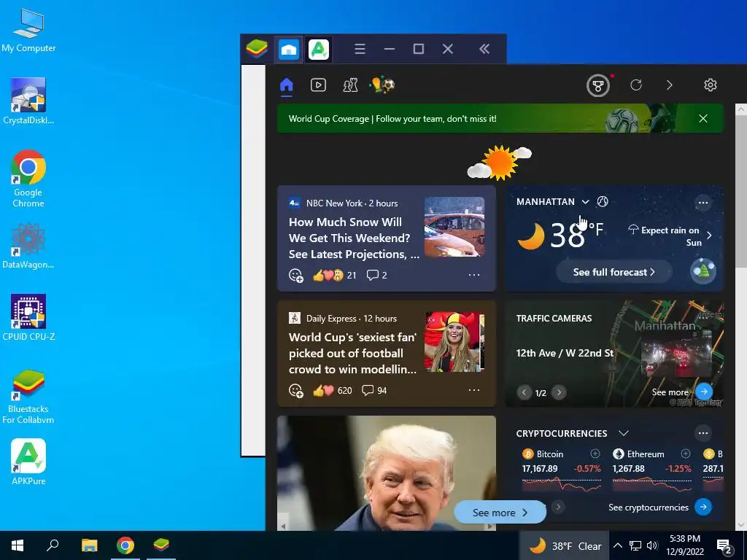Click the 38°F Clear weather taskbar widget

pyautogui.click(x=565, y=545)
